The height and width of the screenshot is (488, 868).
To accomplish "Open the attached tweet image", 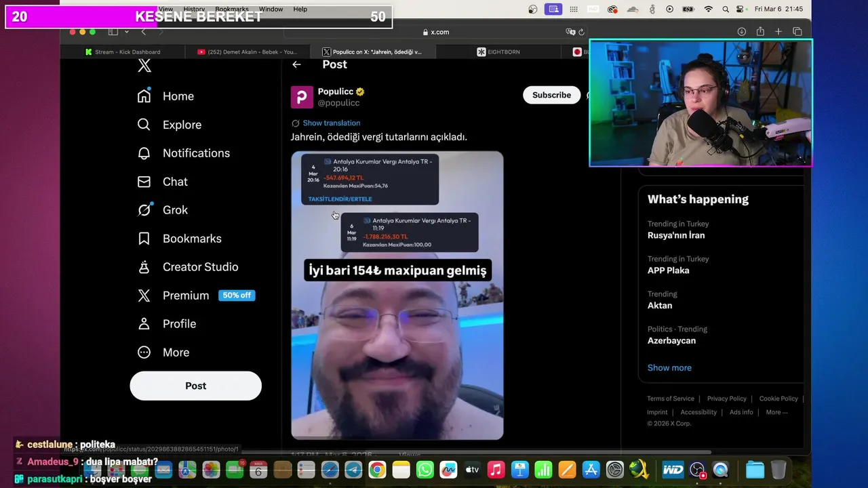I will [397, 296].
